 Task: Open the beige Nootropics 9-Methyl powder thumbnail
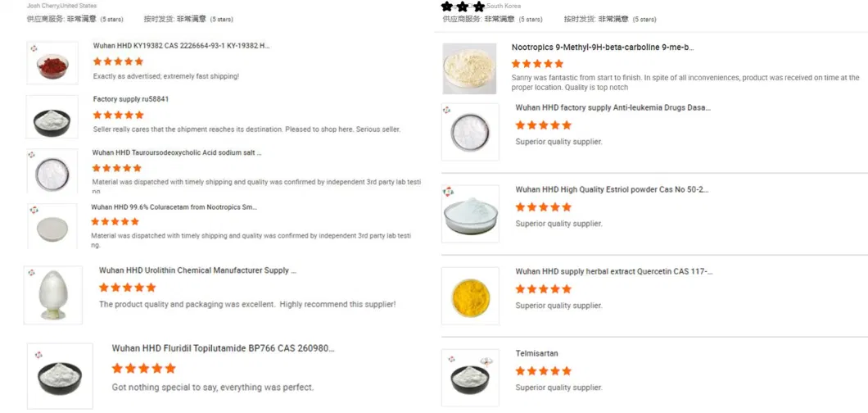click(x=469, y=68)
